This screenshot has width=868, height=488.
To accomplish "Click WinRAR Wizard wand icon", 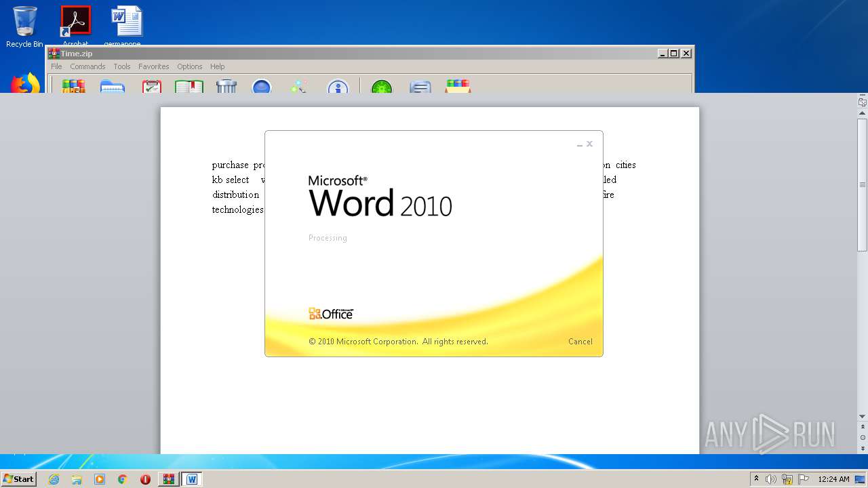I will tap(299, 86).
